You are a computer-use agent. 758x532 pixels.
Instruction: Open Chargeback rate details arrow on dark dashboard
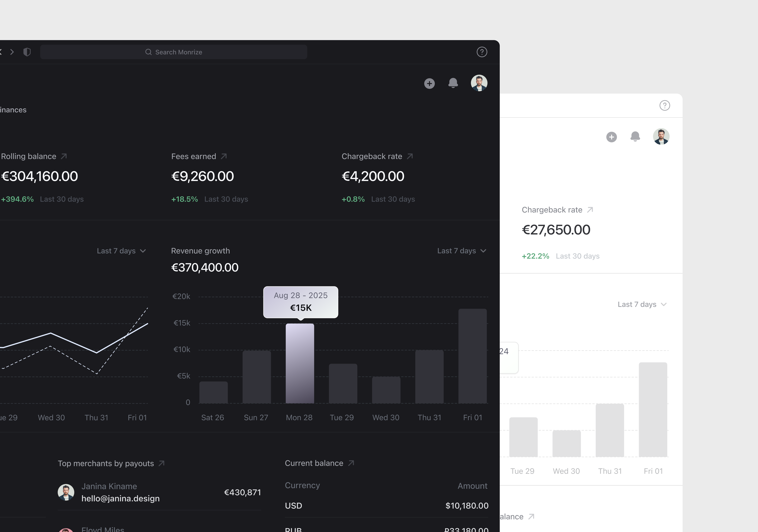click(x=410, y=156)
